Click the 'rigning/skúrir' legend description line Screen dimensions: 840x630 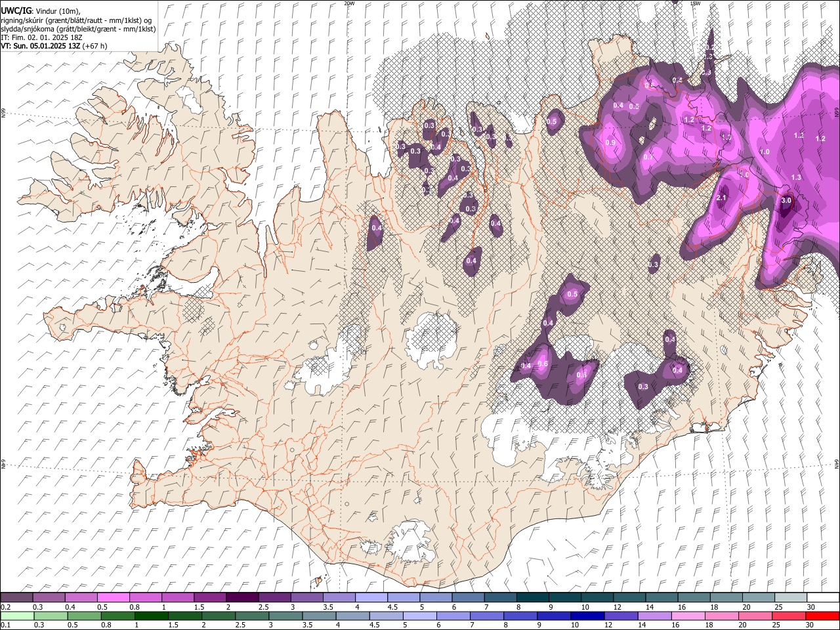[76, 20]
